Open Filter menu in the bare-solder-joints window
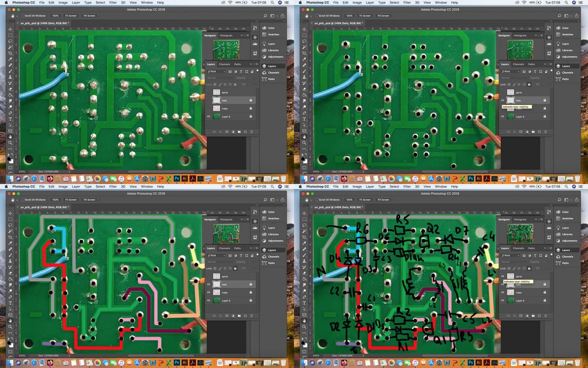This screenshot has height=368, width=588. (x=113, y=2)
